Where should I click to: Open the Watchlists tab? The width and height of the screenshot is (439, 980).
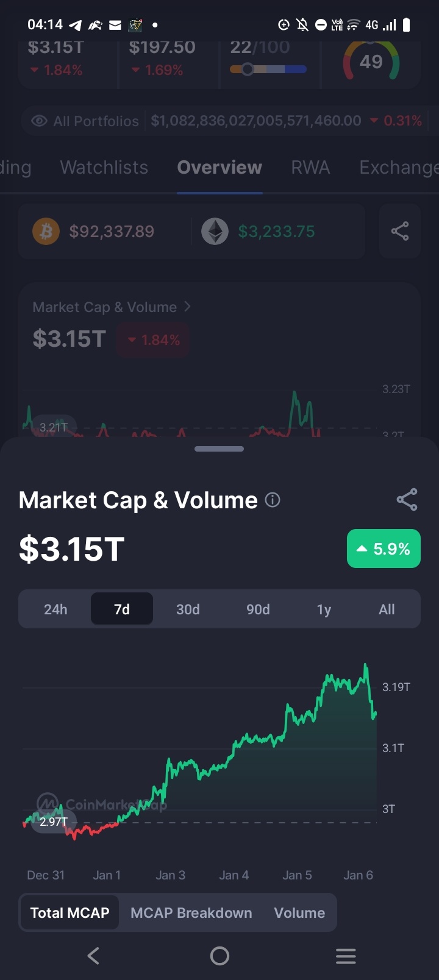click(x=104, y=168)
